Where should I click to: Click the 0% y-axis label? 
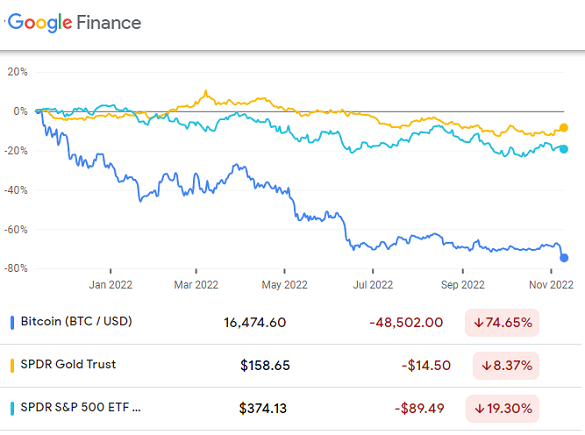click(x=21, y=111)
